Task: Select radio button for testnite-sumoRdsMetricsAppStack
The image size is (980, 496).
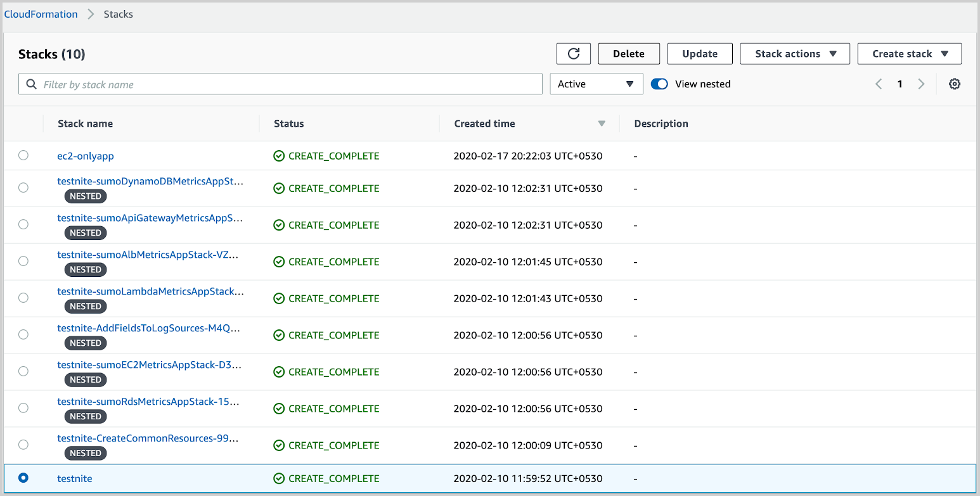Action: point(23,408)
